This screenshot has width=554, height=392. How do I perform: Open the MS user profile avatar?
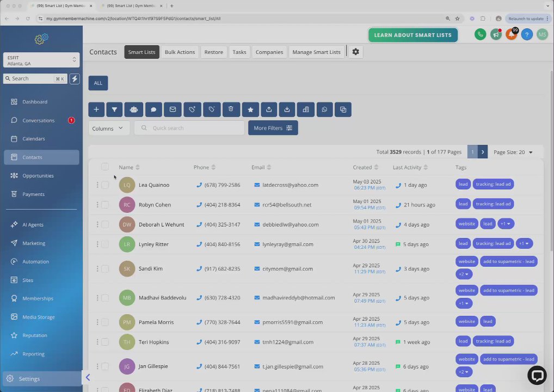[543, 34]
